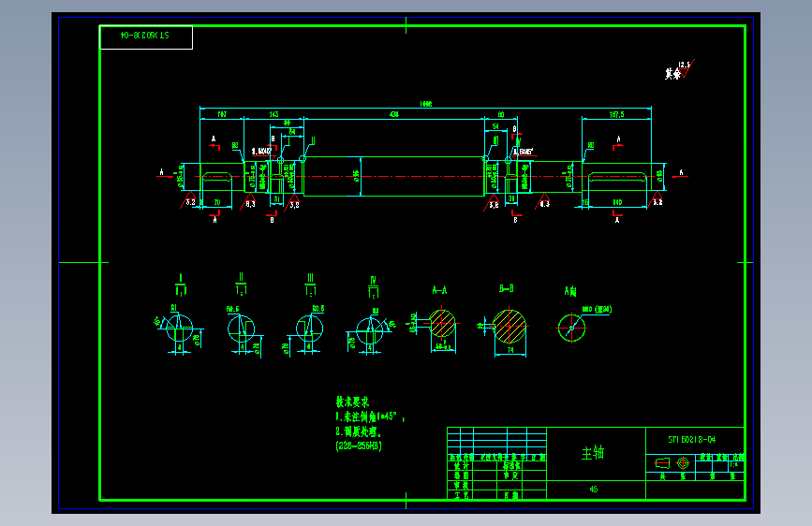The width and height of the screenshot is (812, 526).
Task: Click the A向 end-view circle
Action: coord(571,328)
